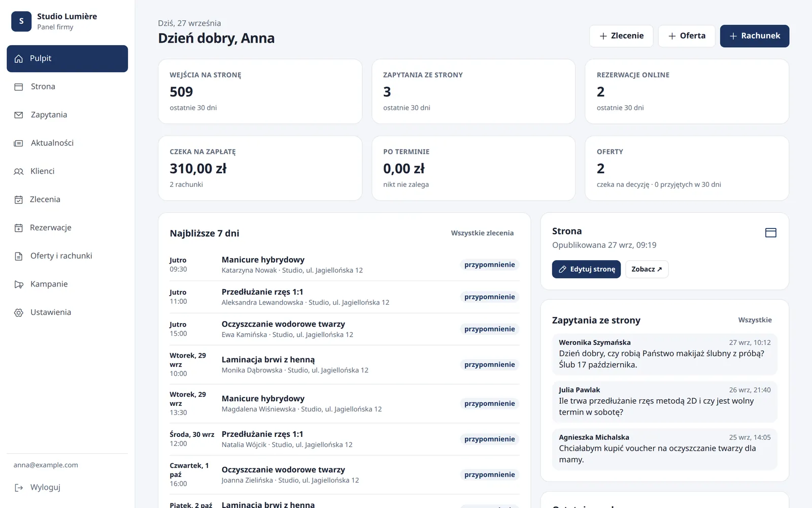Open Wszystkie link in Zapytania ze strony
This screenshot has width=812, height=508.
(x=755, y=320)
